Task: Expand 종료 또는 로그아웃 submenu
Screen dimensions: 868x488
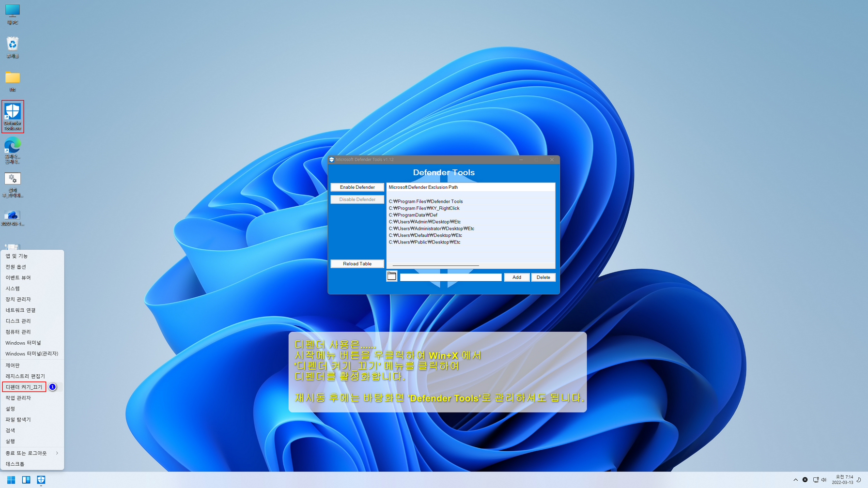Action: (32, 453)
